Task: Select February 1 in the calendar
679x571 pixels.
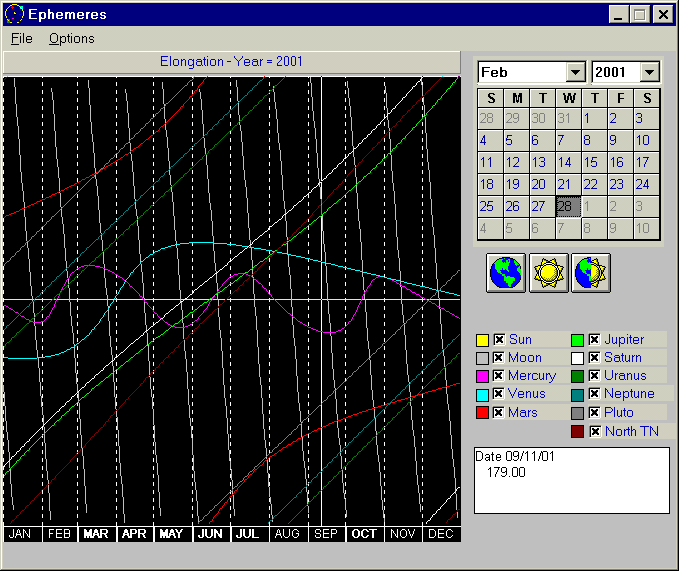Action: 594,118
